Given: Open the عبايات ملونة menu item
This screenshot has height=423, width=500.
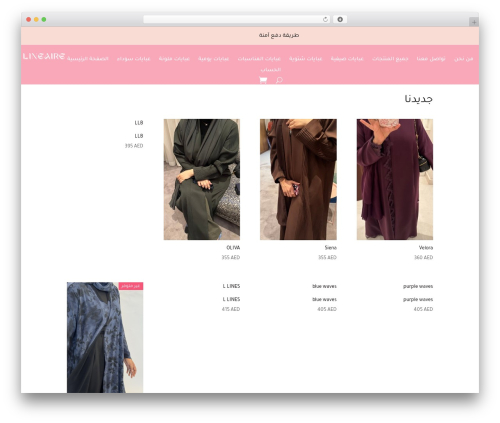Looking at the screenshot, I should click(x=174, y=59).
